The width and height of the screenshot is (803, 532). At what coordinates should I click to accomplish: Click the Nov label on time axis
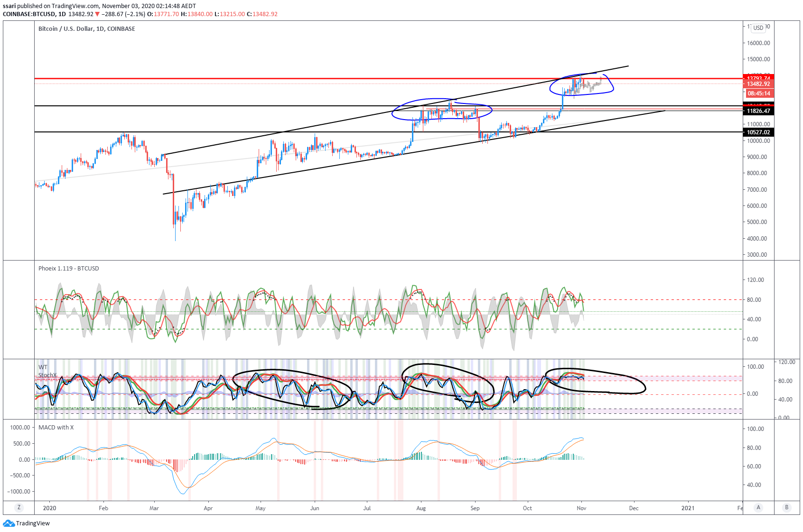[581, 508]
